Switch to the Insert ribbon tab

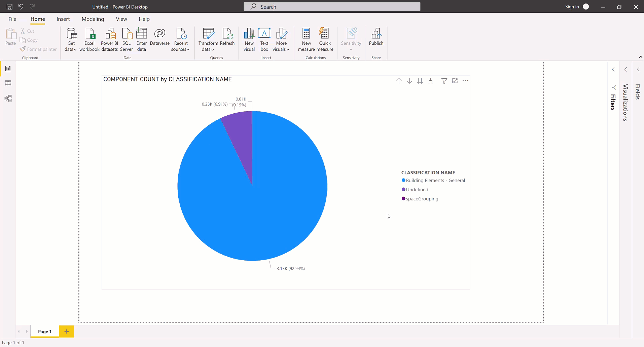click(63, 19)
